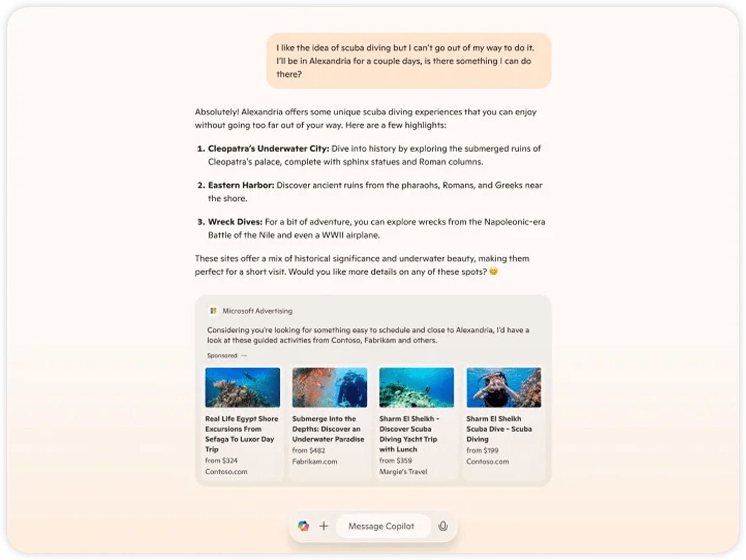Click the Sharm El Sheikh Scuba Dive image
This screenshot has height=560, width=746.
point(503,387)
